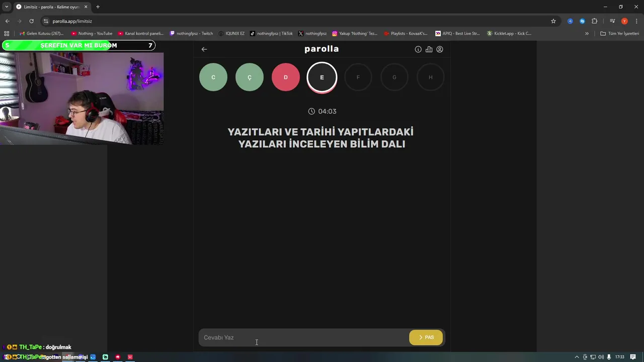Open the Windows notification center icon
Viewport: 644px width, 362px height.
pyautogui.click(x=633, y=357)
